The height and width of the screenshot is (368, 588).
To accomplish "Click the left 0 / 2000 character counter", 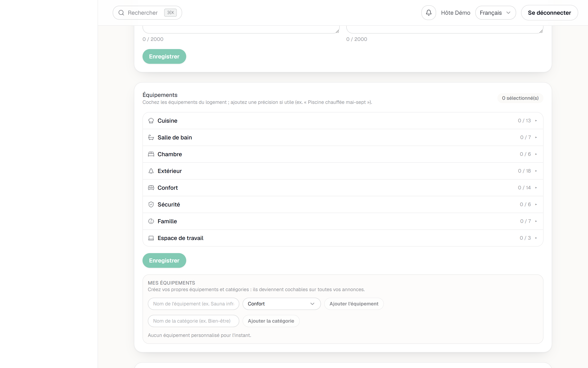I will [153, 39].
